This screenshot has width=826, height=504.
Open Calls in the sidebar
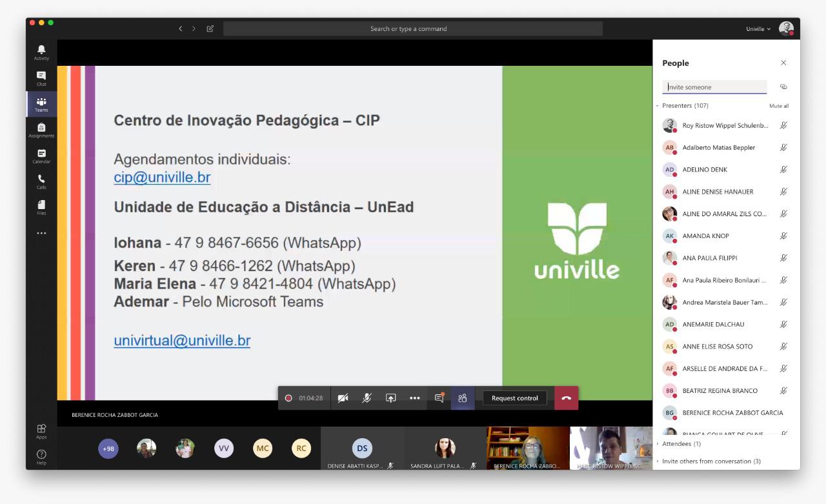click(41, 181)
